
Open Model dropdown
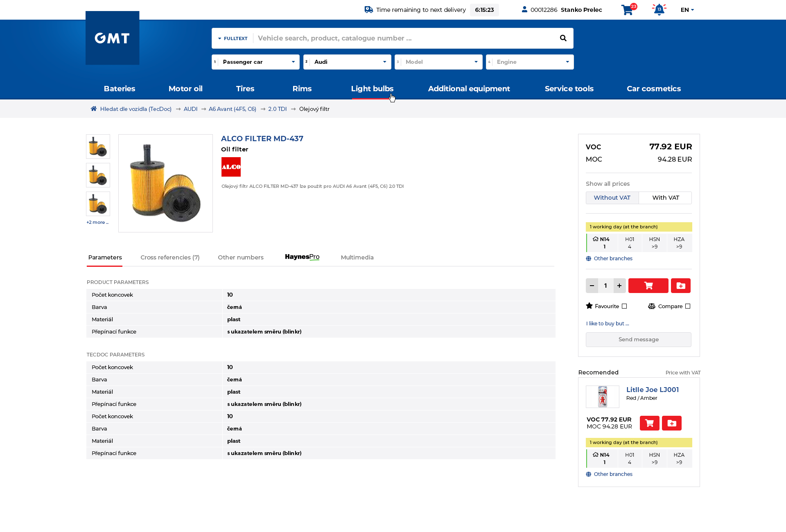(438, 62)
